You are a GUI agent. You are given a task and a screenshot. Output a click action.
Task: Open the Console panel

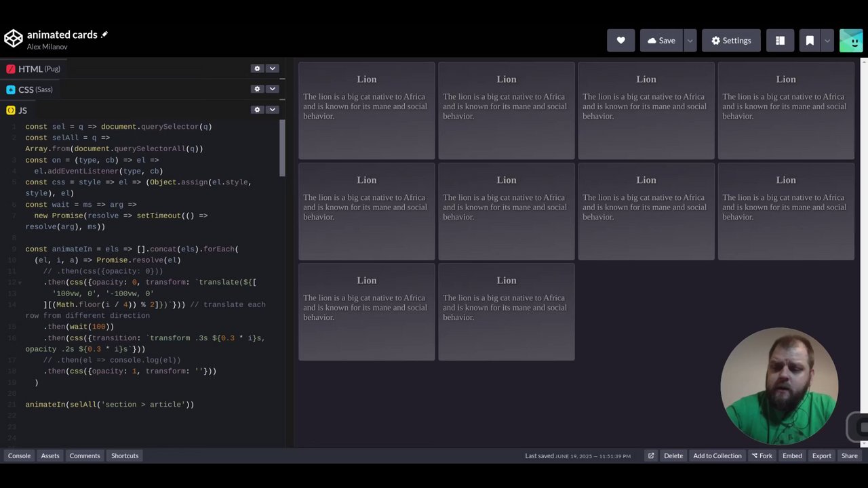(18, 455)
